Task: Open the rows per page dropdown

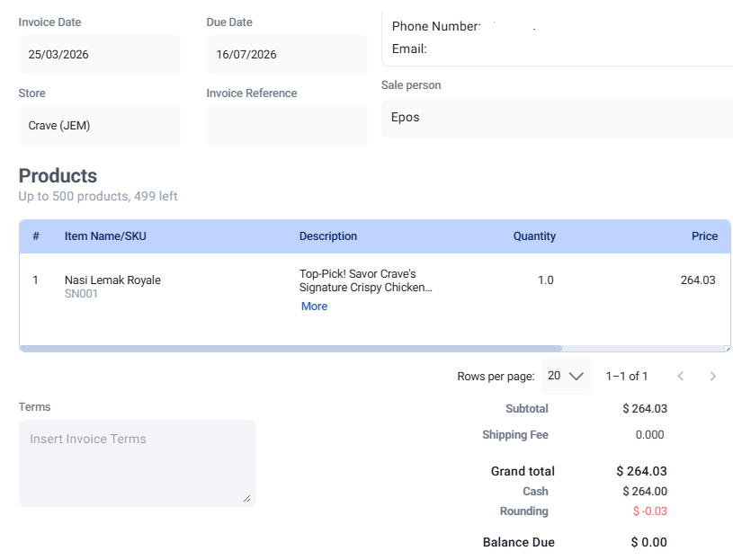Action: pyautogui.click(x=568, y=377)
